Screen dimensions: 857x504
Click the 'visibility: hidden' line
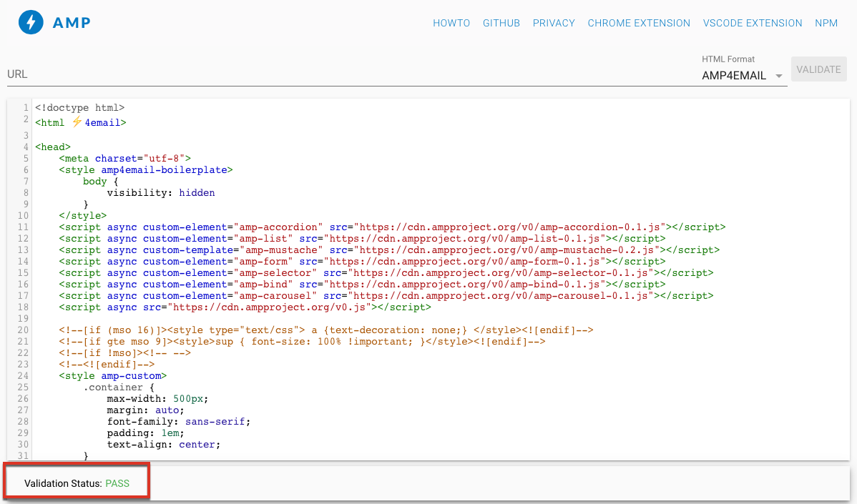tap(161, 193)
